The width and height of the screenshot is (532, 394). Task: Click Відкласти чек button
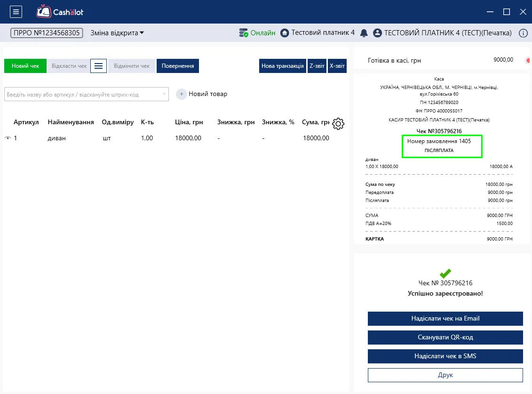tap(69, 66)
